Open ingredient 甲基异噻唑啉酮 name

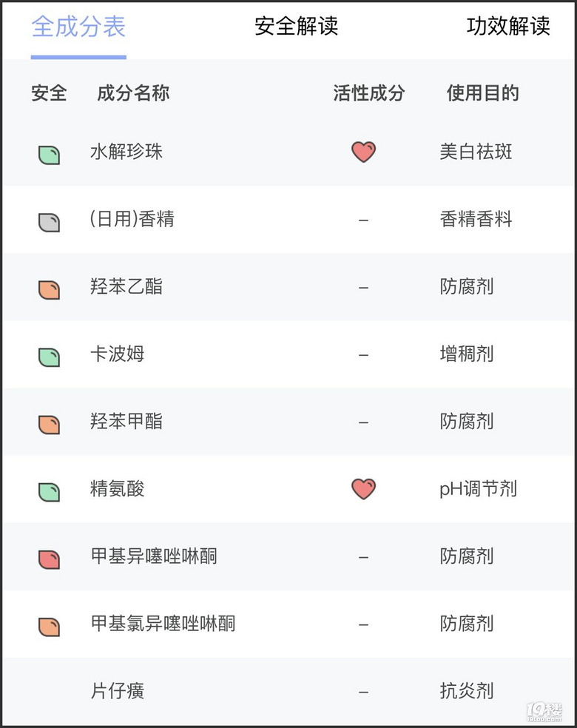154,556
